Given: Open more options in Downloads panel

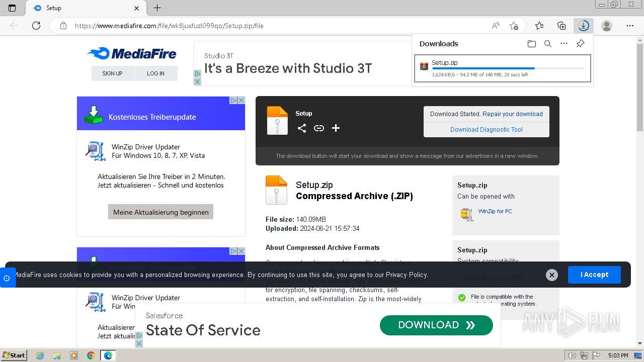Looking at the screenshot, I should (x=564, y=44).
